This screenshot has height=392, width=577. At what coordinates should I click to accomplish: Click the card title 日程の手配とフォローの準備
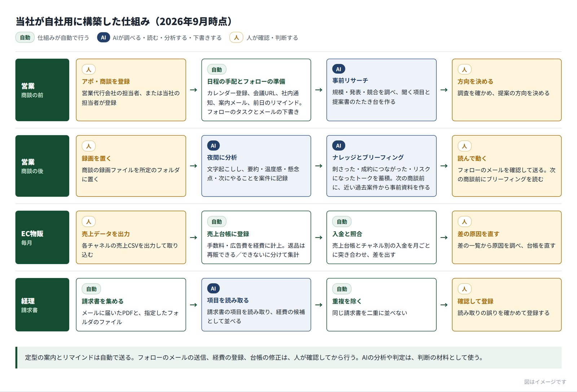(x=246, y=82)
